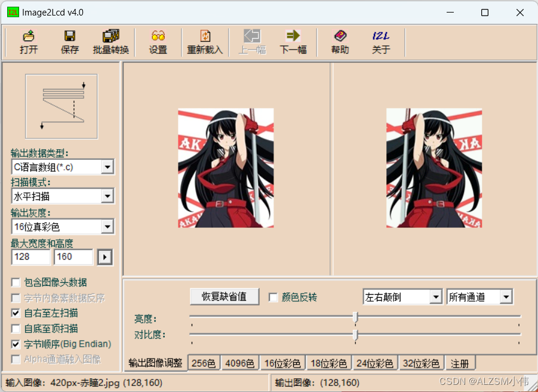
Task: Enable 自底至顶扫描 checkbox
Action: tap(16, 329)
